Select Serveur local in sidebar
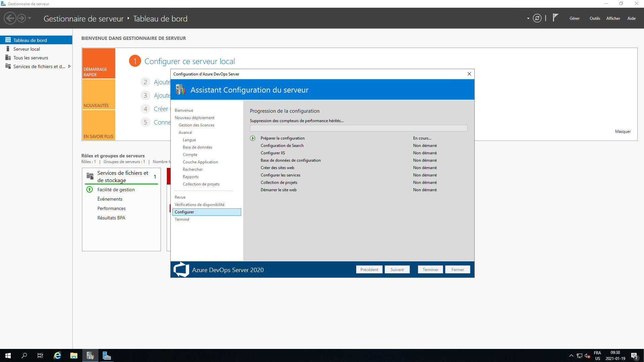Image resolution: width=644 pixels, height=362 pixels. click(x=27, y=49)
